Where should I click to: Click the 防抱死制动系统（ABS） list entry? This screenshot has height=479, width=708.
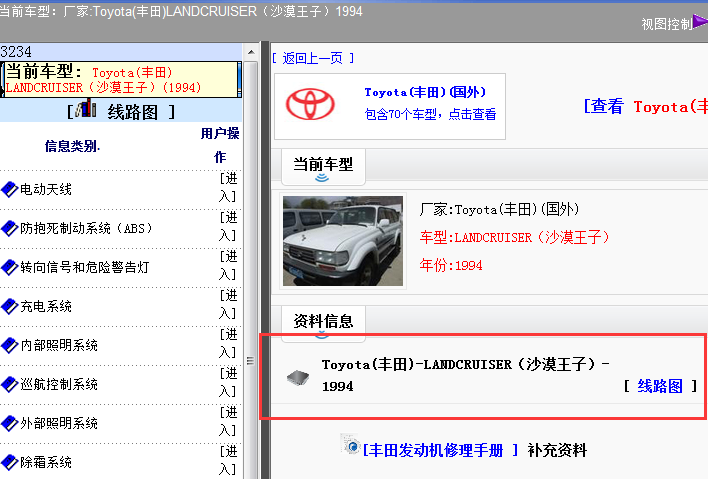[x=86, y=228]
